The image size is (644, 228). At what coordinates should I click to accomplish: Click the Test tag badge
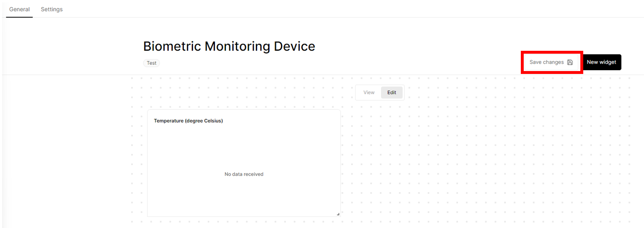152,63
